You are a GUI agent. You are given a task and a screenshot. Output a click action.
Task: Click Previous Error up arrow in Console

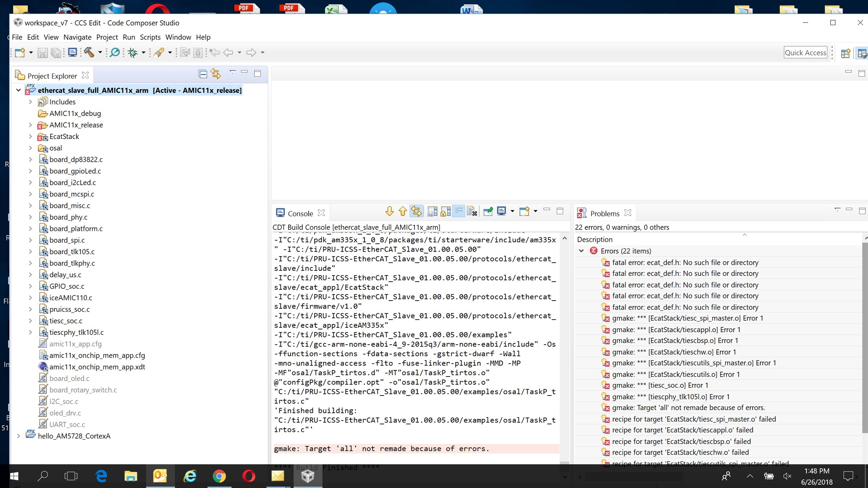pos(403,211)
